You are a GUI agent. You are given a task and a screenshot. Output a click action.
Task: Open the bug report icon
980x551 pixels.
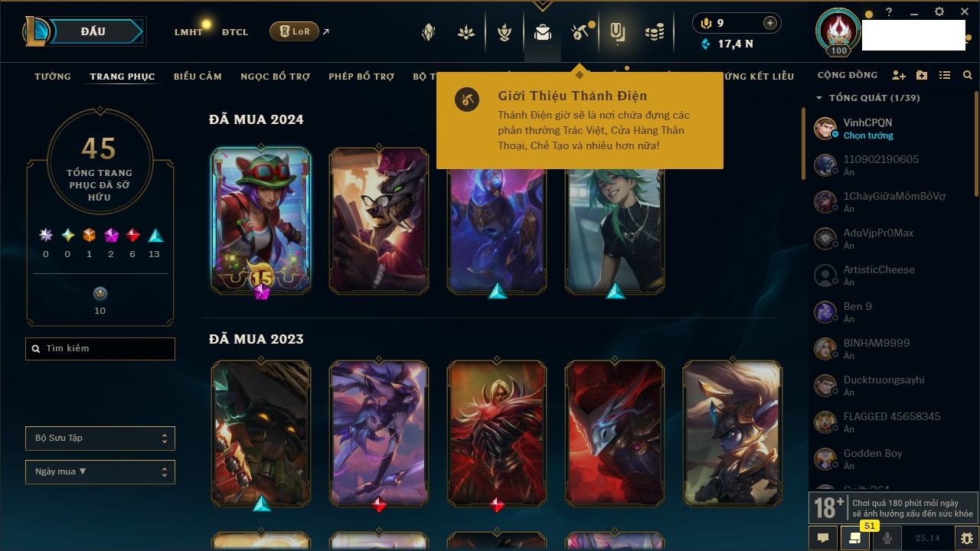pos(966,538)
